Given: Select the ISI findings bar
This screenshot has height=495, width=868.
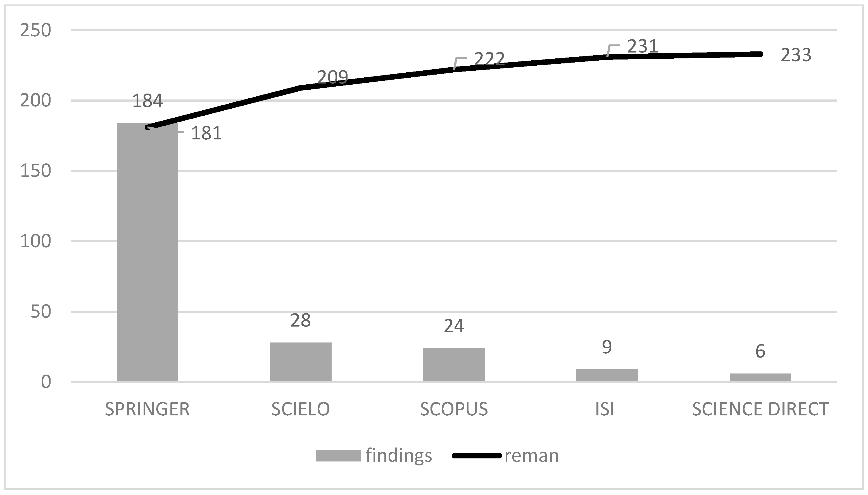Looking at the screenshot, I should [607, 375].
